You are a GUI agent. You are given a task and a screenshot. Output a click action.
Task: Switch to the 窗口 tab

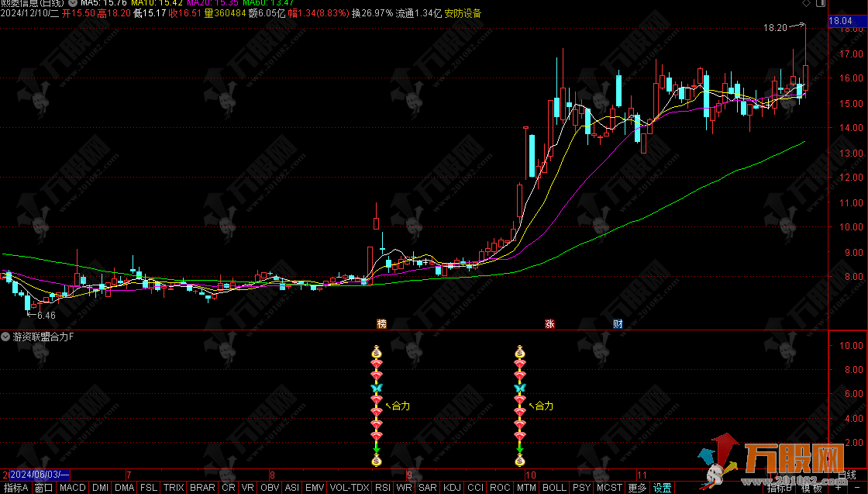(43, 488)
